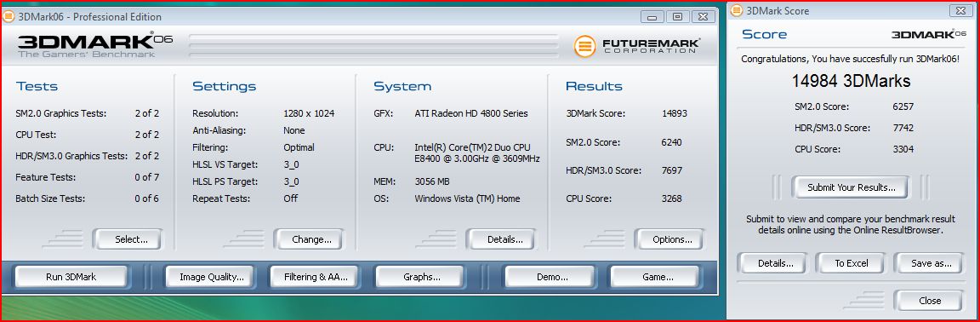Click HDR/SM3.0 Graphics Tests 2 of 2 value

(147, 156)
